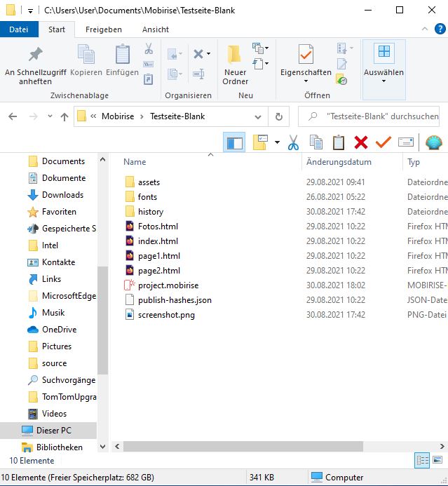
Task: Switch to large thumbnails view in status bar
Action: [438, 461]
